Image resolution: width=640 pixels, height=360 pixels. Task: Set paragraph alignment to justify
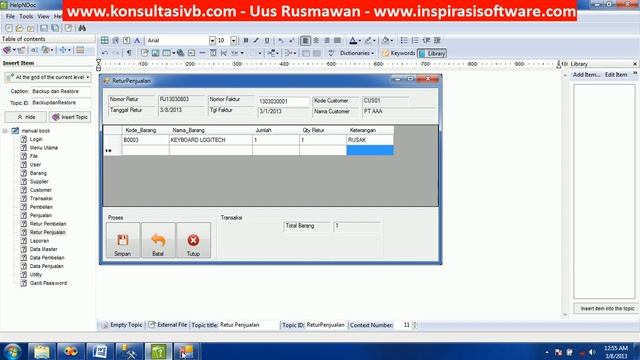tap(338, 40)
